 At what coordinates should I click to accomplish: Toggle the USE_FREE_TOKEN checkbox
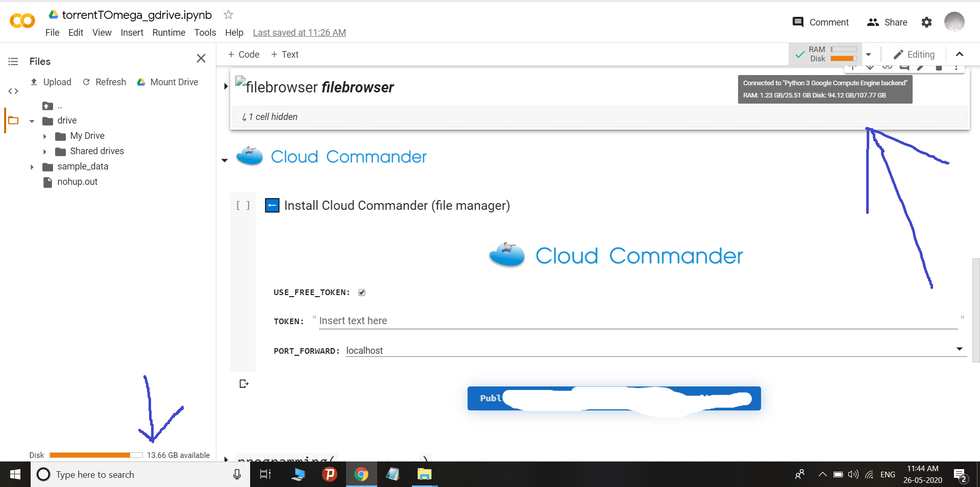pos(362,293)
